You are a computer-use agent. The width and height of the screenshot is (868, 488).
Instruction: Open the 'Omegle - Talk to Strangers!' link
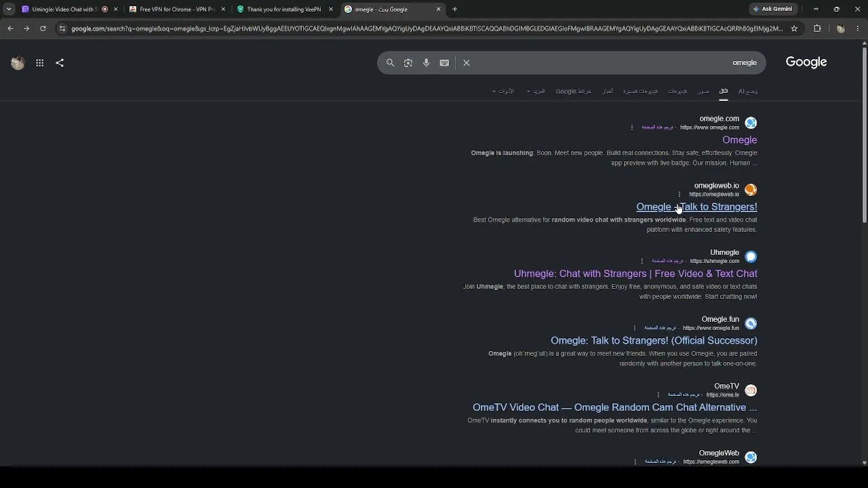(x=696, y=207)
